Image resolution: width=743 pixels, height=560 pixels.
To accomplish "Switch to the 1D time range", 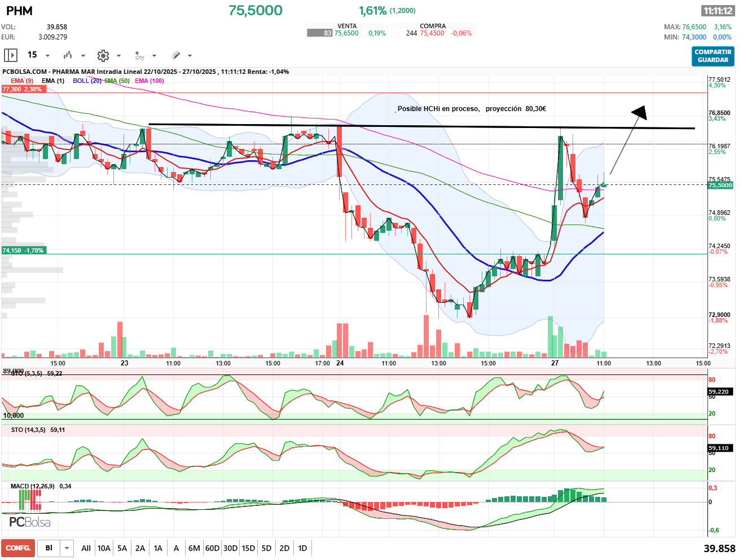I will [x=302, y=548].
